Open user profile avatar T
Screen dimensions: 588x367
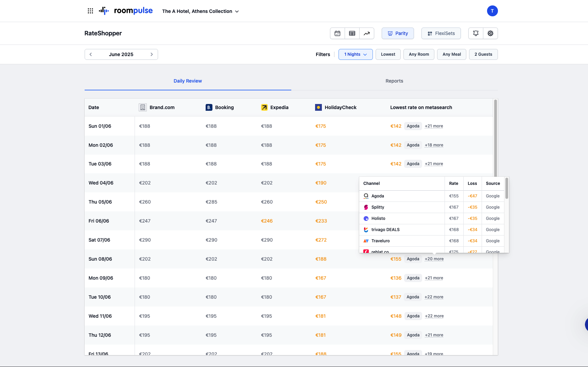tap(492, 11)
